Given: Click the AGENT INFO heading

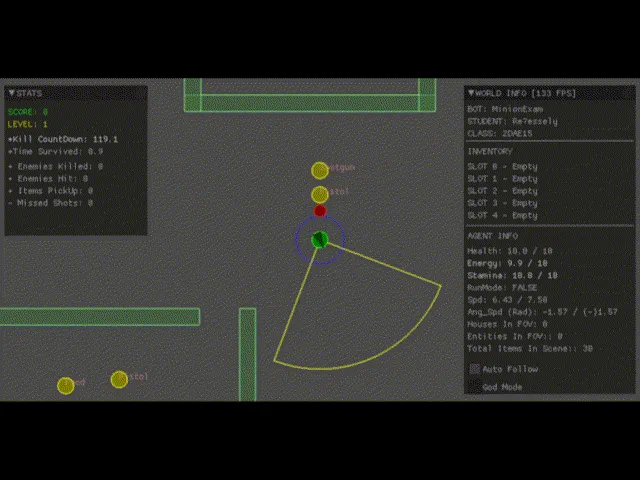Looking at the screenshot, I should [493, 236].
